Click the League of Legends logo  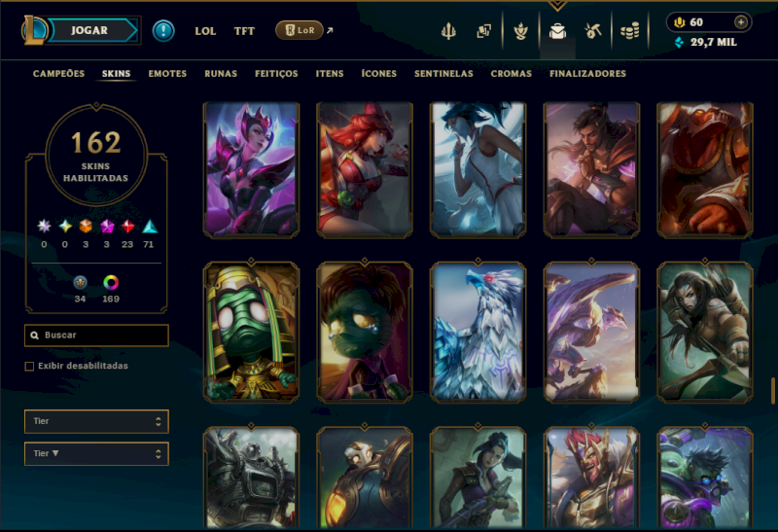pyautogui.click(x=35, y=30)
